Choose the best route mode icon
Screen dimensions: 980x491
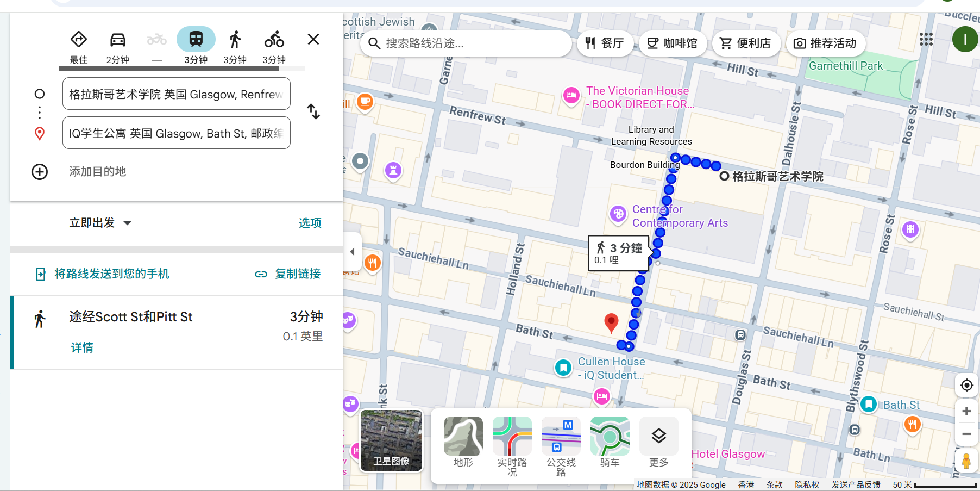coord(79,40)
